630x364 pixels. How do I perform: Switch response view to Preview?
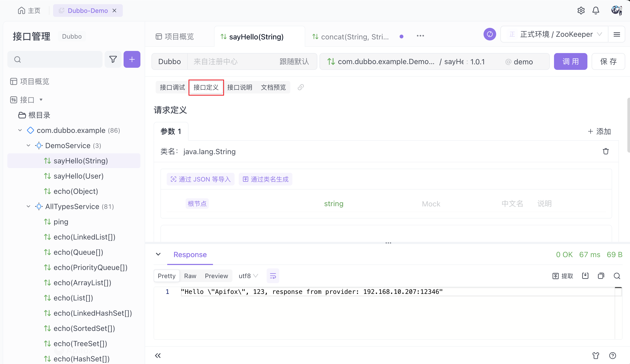[216, 276]
